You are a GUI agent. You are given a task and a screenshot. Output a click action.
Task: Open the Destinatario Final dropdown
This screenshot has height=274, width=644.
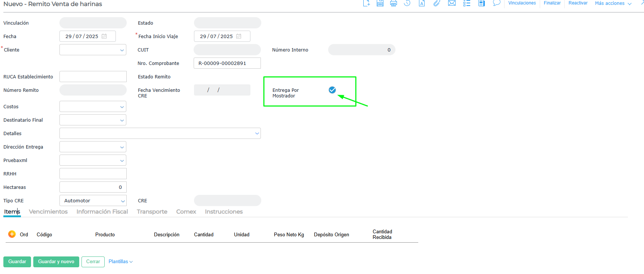122,120
